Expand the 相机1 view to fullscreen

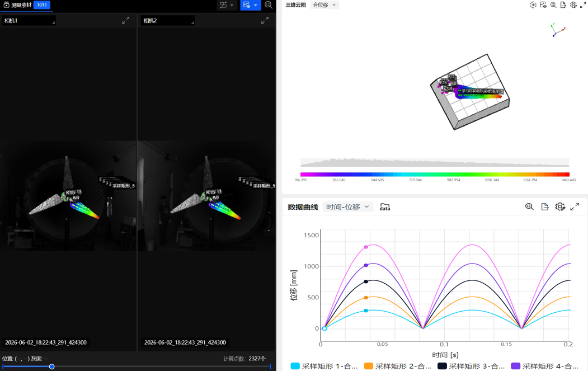[126, 21]
